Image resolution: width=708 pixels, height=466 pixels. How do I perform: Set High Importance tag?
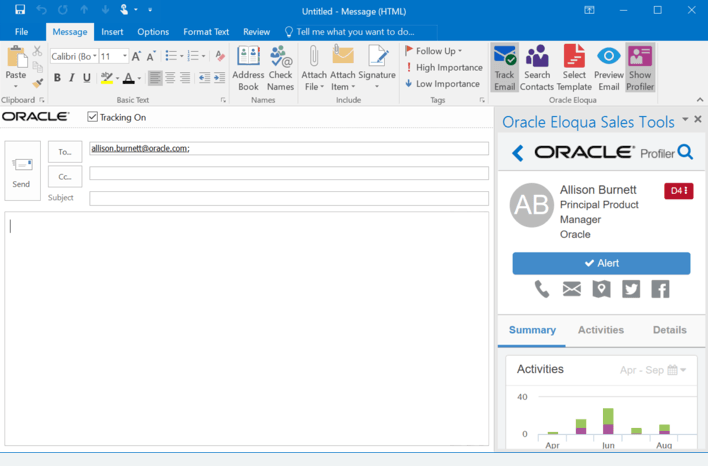coord(444,67)
